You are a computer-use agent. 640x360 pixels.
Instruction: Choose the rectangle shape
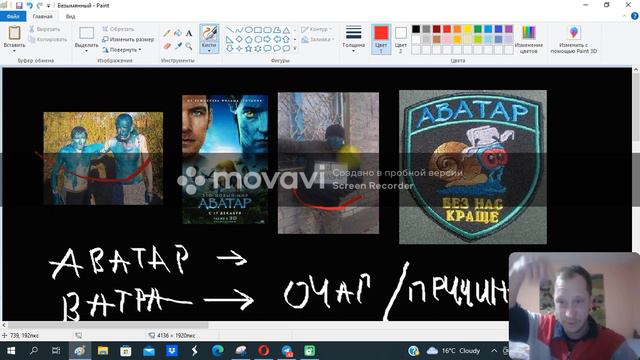(258, 30)
